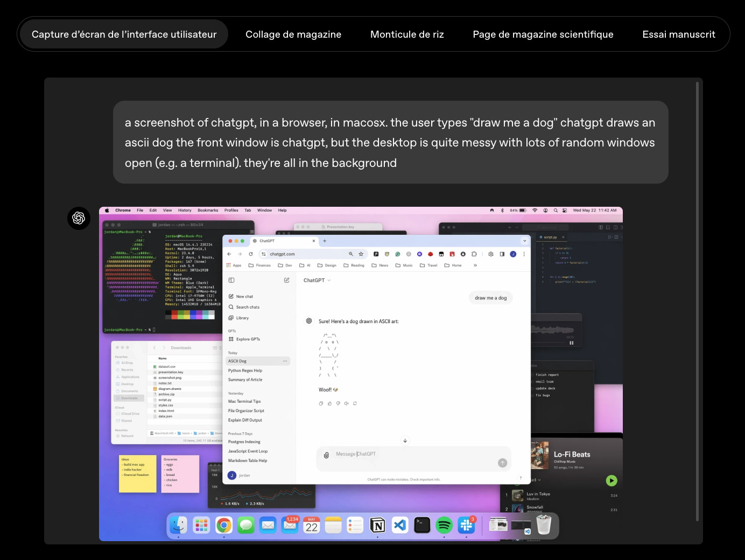Click the ChatGPT logo beside the image
Viewport: 745px width, 560px height.
click(79, 218)
